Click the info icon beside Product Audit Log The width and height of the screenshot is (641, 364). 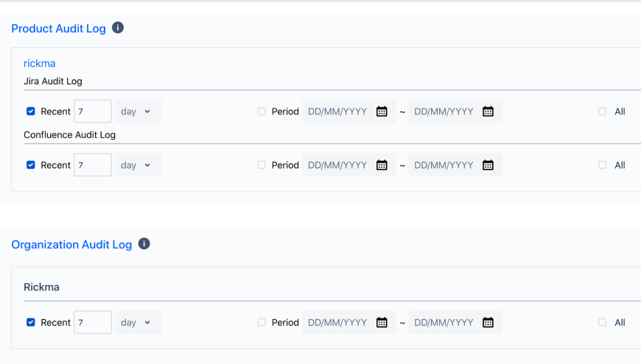(118, 28)
